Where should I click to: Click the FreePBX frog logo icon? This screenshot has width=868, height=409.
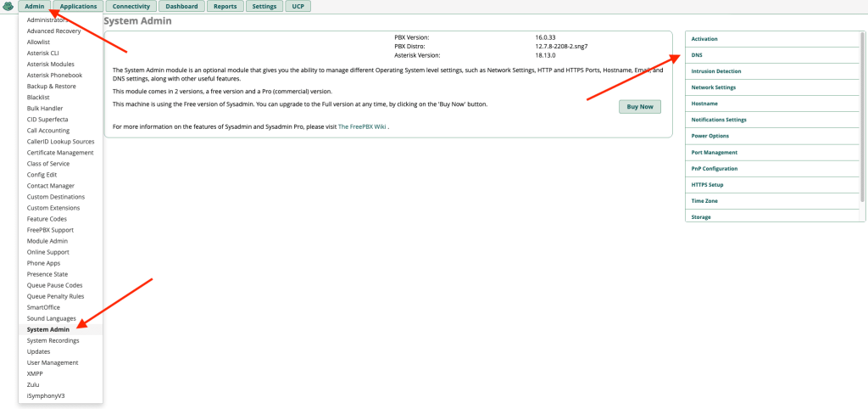click(x=8, y=7)
